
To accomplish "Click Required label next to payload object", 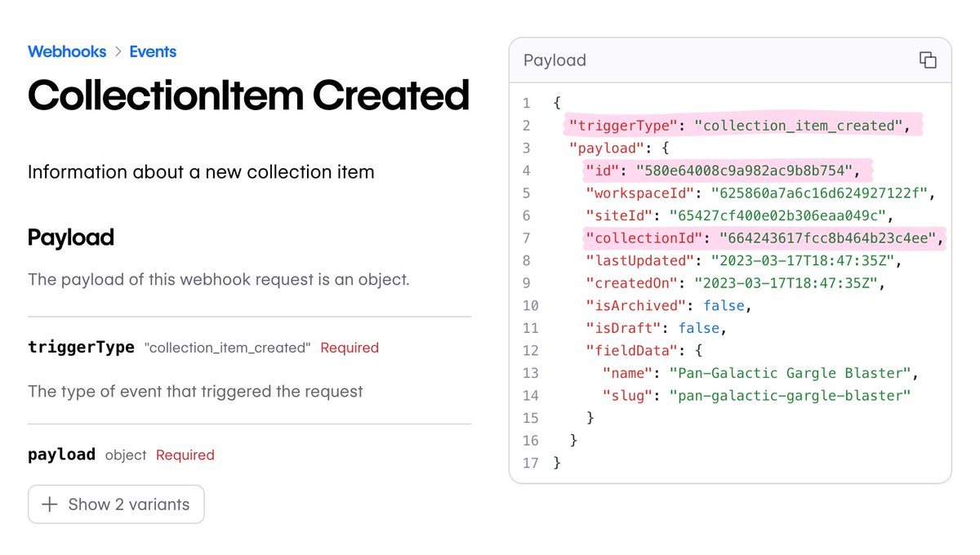I will pos(185,455).
